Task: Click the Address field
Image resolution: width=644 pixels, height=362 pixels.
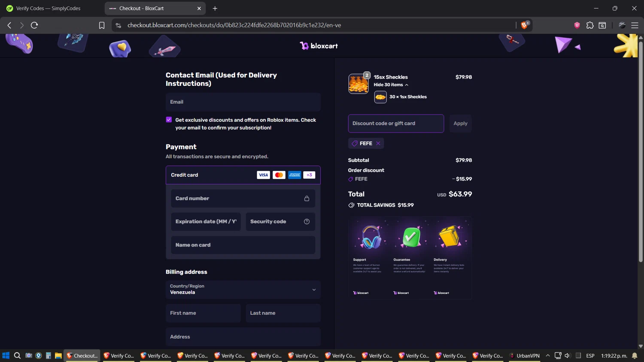Action: coord(243,337)
